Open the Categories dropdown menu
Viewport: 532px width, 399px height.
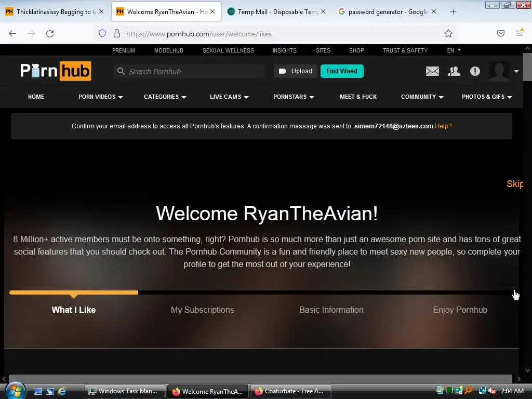point(165,97)
